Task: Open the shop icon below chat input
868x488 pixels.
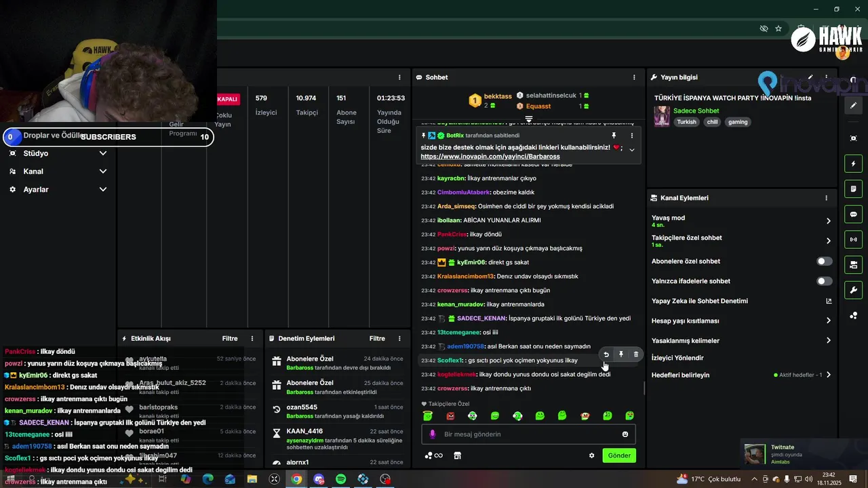Action: [x=457, y=455]
